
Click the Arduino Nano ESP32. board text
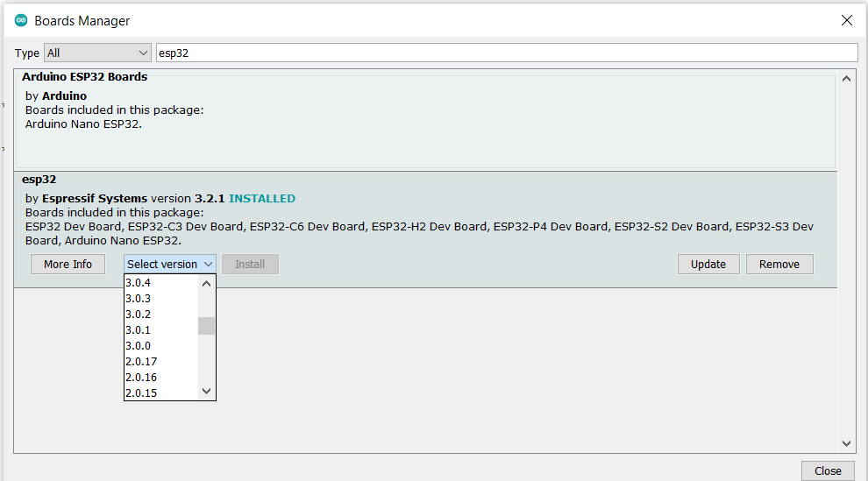point(83,124)
